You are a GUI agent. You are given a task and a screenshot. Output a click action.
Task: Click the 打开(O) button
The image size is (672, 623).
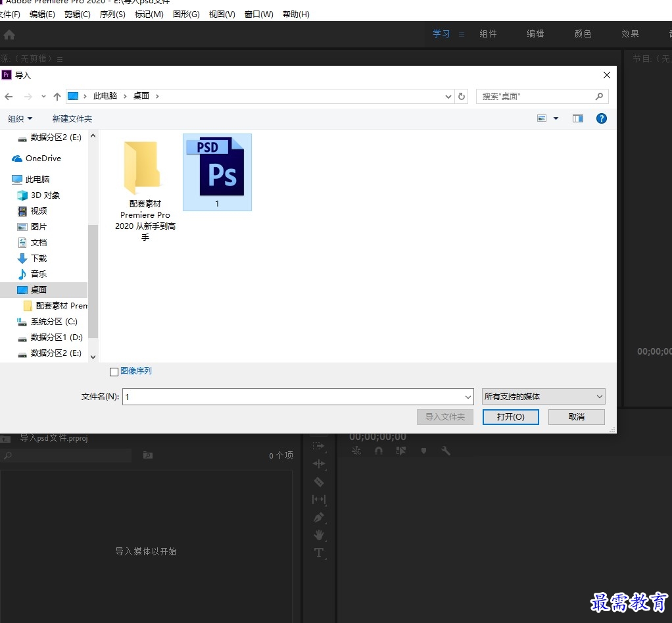pyautogui.click(x=510, y=417)
